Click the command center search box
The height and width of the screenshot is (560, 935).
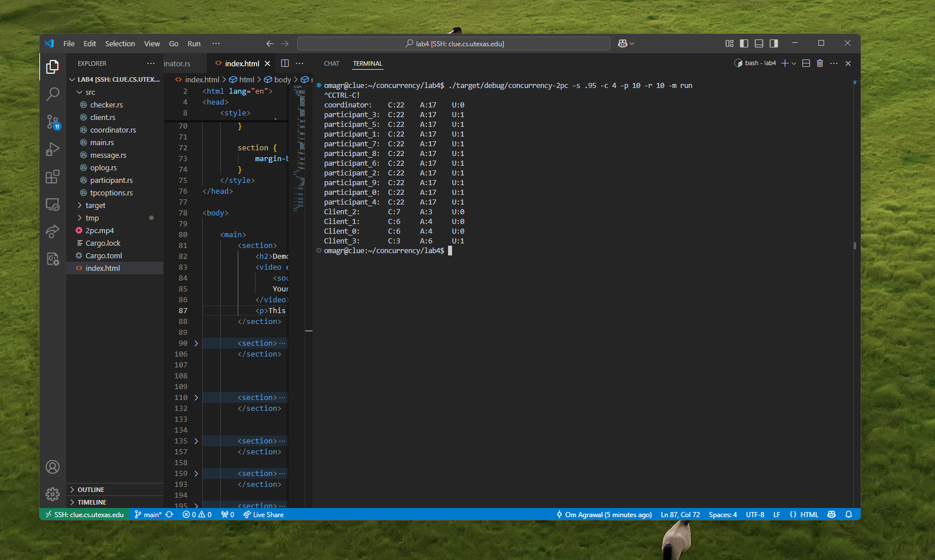[454, 43]
